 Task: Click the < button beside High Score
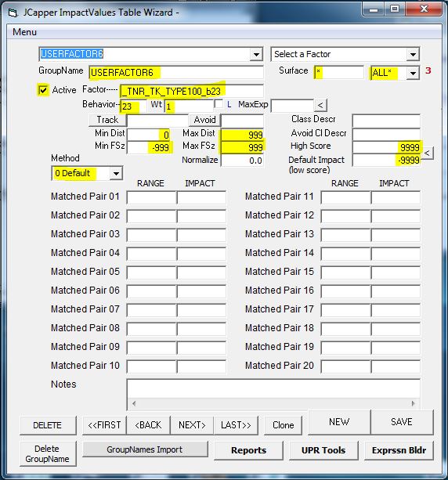coord(427,153)
